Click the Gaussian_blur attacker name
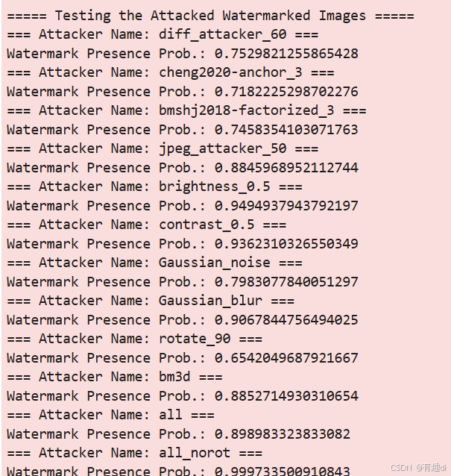 tap(210, 301)
